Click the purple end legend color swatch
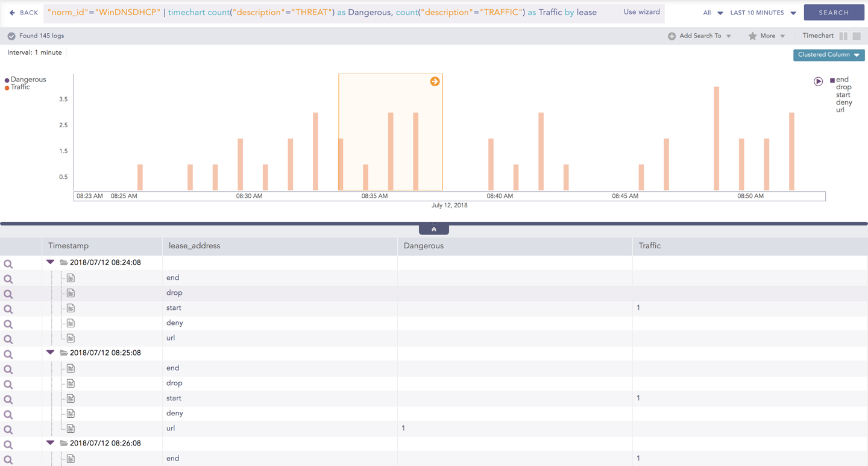 832,80
